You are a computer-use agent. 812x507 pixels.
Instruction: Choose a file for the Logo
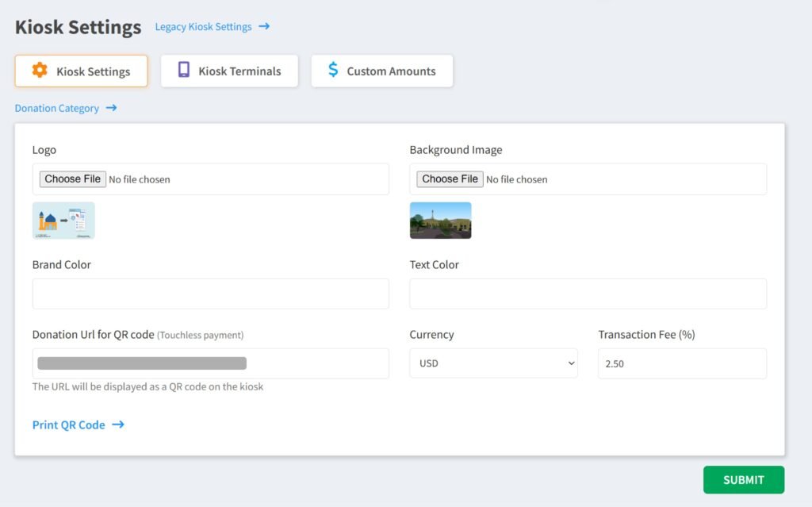click(x=73, y=179)
